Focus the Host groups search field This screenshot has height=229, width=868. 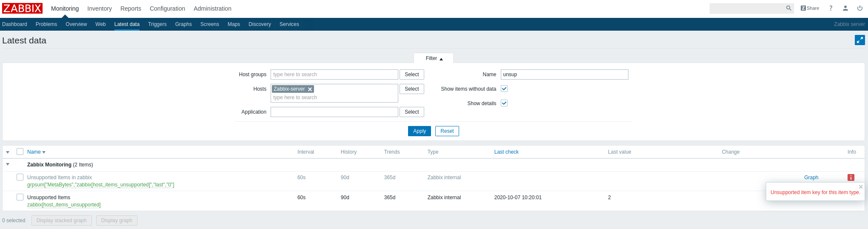(x=334, y=74)
